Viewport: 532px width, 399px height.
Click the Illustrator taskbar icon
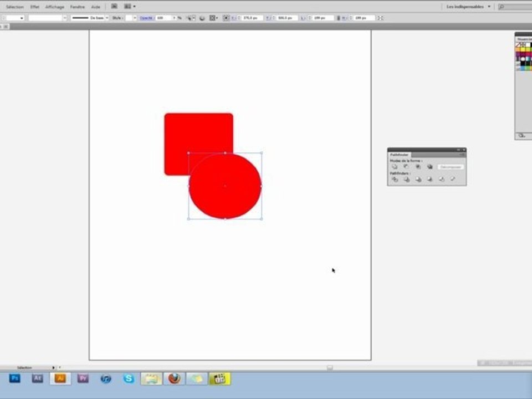(60, 378)
